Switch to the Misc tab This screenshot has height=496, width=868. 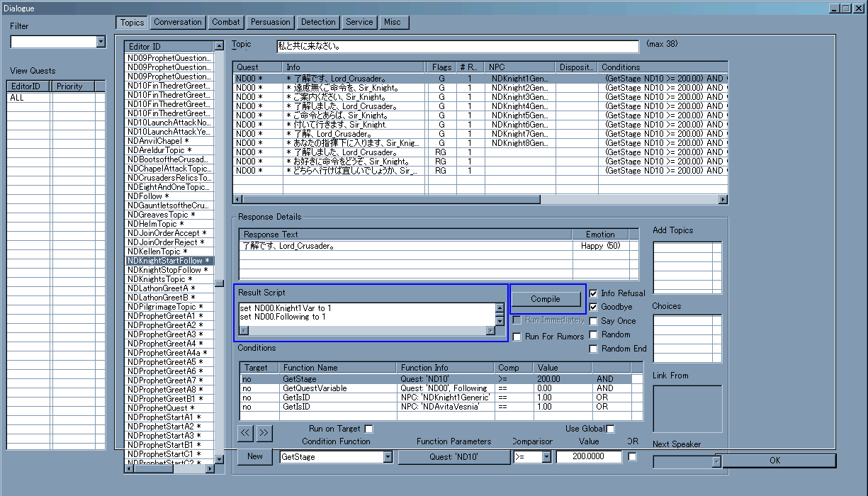[393, 23]
